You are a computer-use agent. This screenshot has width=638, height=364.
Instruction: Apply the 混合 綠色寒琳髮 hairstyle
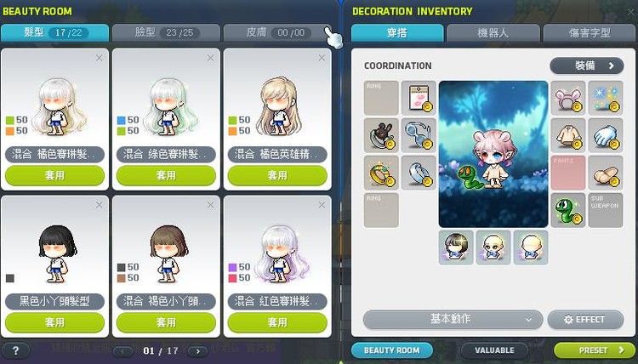(x=166, y=175)
